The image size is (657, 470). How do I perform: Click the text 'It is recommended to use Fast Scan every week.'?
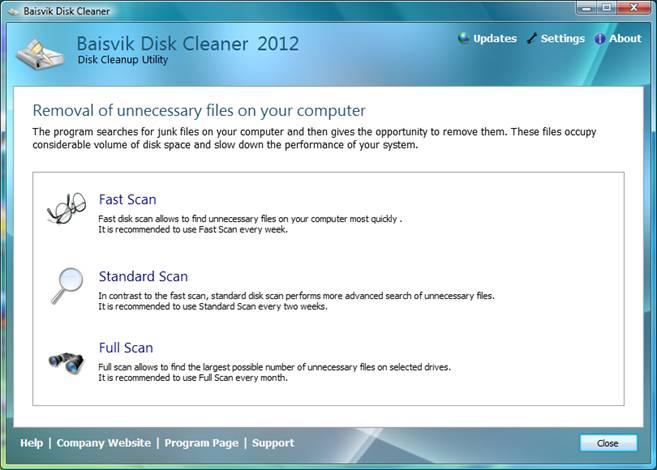[193, 230]
